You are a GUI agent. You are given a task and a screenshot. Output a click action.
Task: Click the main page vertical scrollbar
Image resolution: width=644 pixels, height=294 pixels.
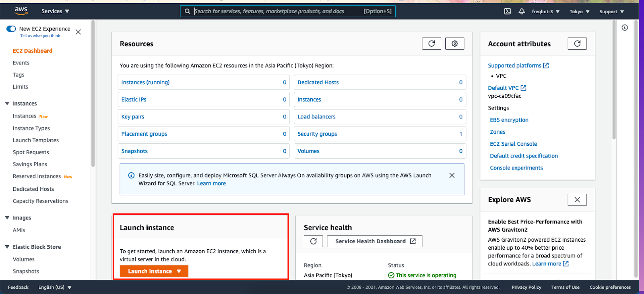coord(614,81)
